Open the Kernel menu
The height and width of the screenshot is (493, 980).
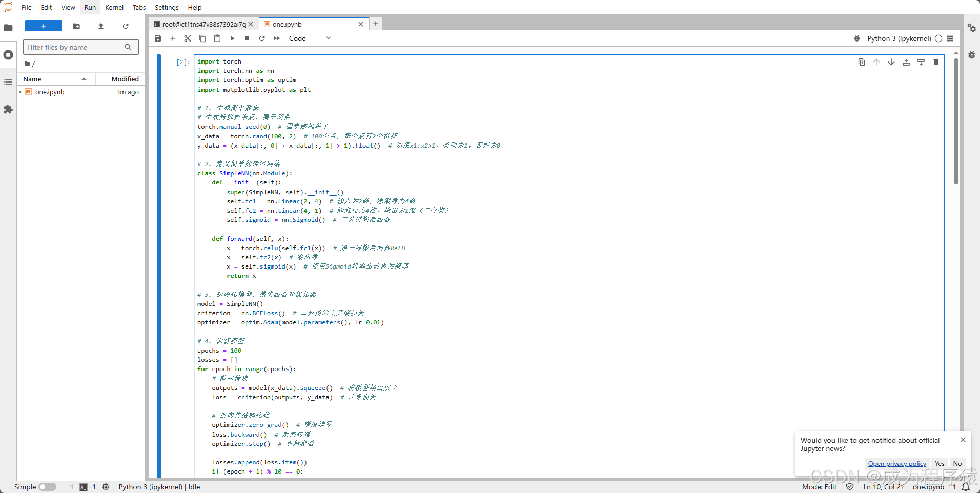114,7
